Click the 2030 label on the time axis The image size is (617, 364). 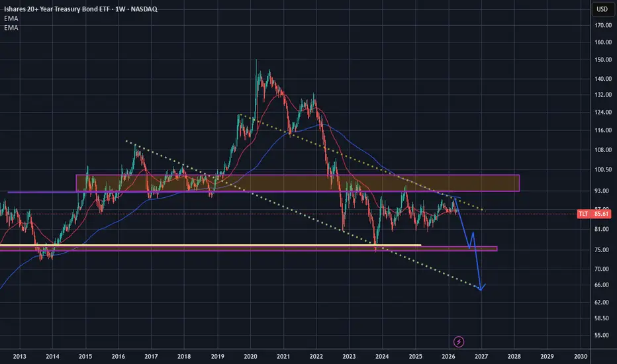tap(581, 357)
